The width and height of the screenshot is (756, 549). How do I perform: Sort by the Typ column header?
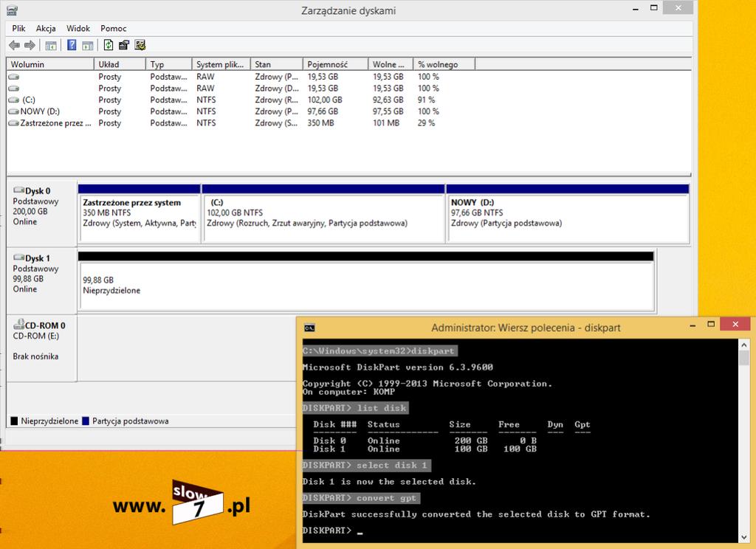coord(169,64)
